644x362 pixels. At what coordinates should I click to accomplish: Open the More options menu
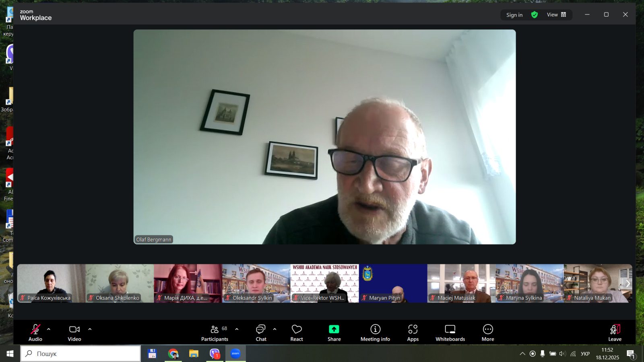pyautogui.click(x=487, y=333)
